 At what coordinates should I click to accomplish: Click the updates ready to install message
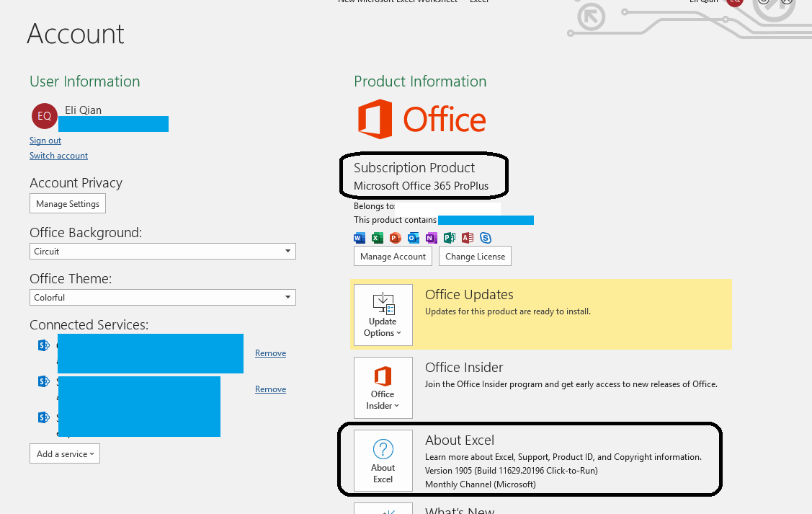508,311
